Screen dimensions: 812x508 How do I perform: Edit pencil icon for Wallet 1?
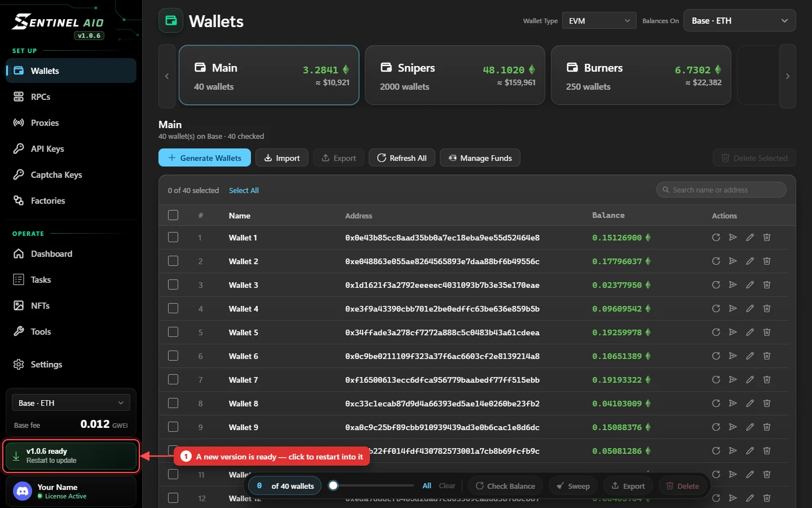click(750, 238)
